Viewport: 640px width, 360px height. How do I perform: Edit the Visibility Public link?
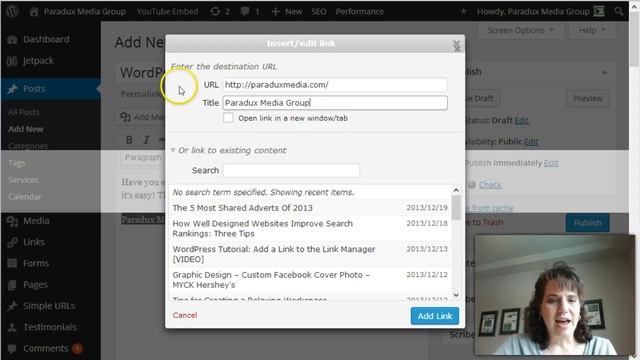point(531,142)
